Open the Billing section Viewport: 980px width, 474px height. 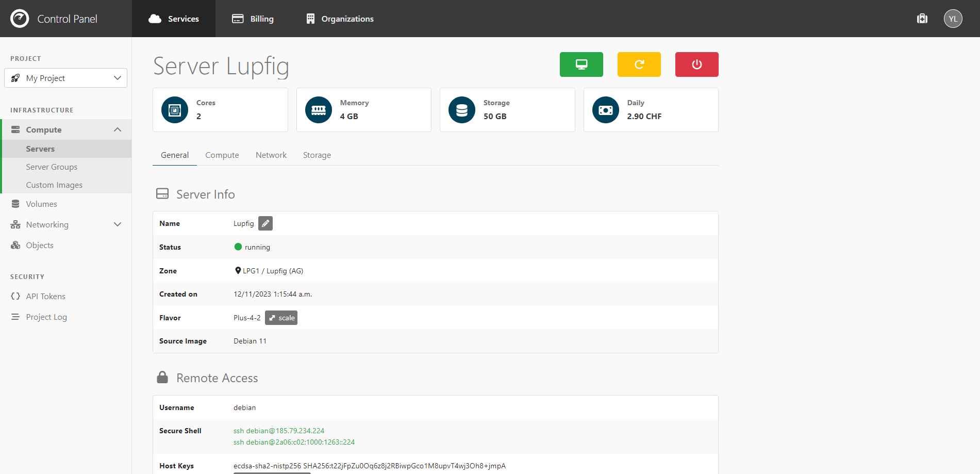[x=253, y=19]
